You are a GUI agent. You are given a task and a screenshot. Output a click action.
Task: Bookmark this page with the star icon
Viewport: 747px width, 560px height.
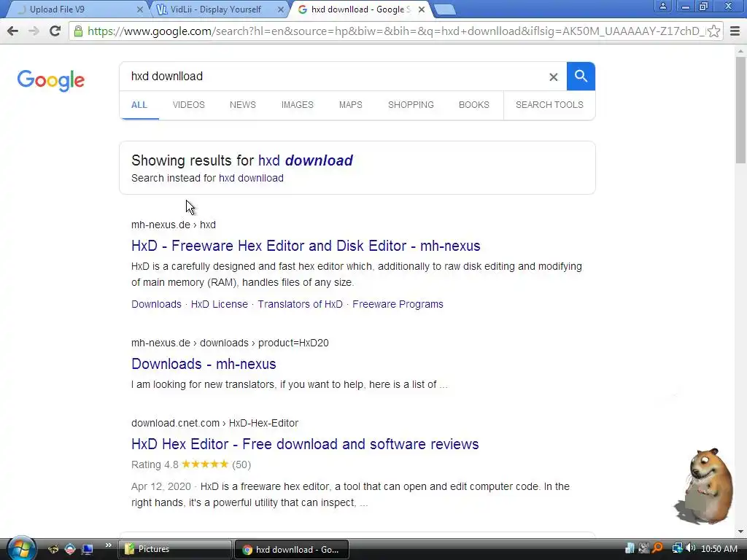tap(713, 31)
